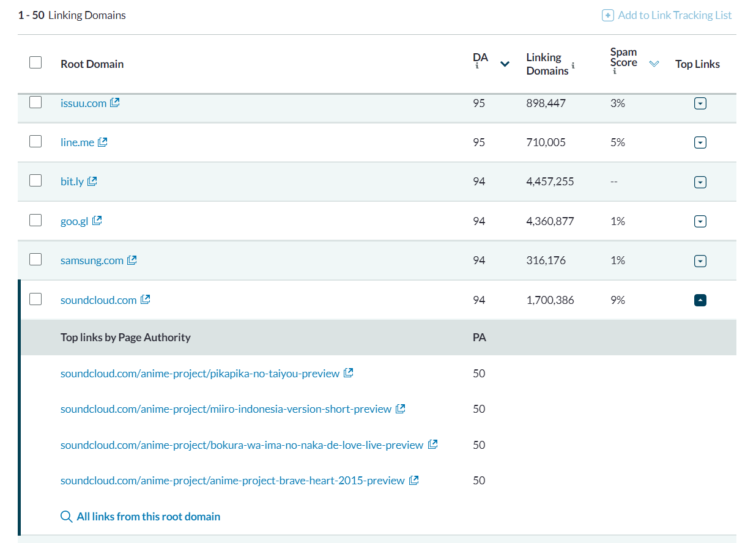Click Linking Domains column header

[547, 64]
